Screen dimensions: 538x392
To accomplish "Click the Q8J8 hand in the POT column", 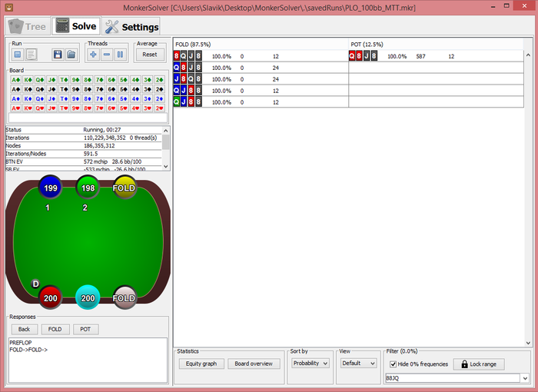I will click(x=363, y=56).
